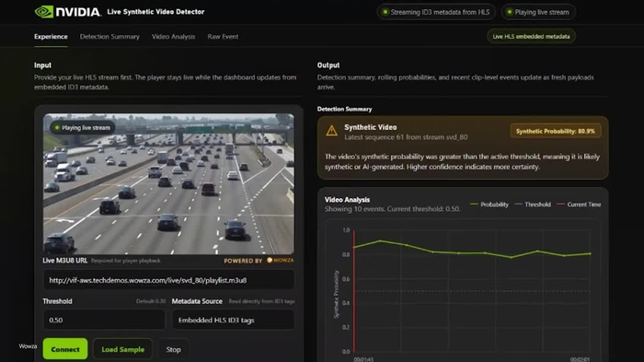
Task: Toggle the Threshold legend entry
Action: 533,204
